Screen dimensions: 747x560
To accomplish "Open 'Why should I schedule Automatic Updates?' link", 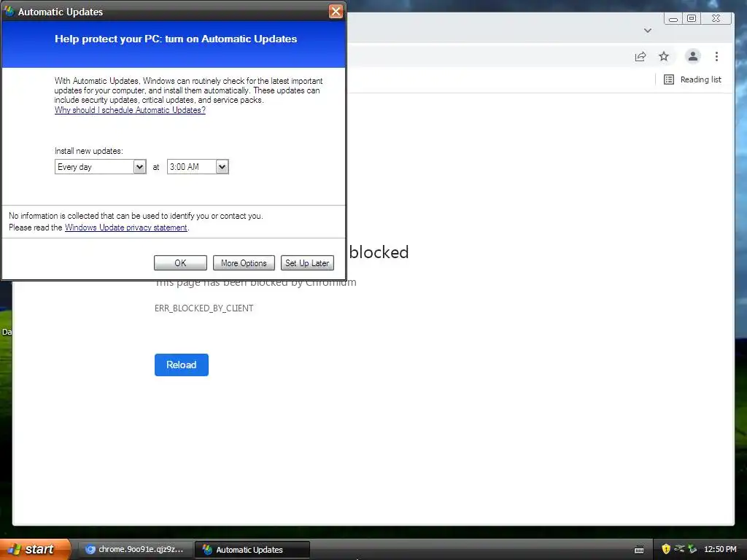I will [x=130, y=110].
